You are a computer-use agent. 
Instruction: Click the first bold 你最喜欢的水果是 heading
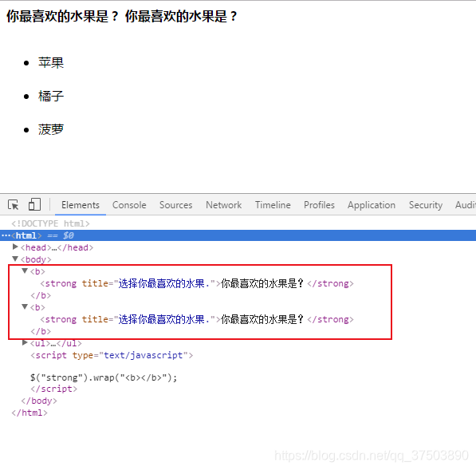click(x=62, y=16)
